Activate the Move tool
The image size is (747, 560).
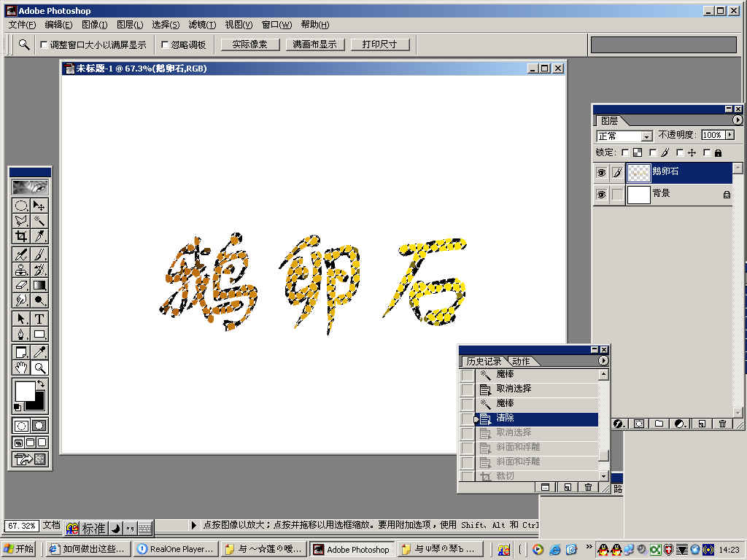pyautogui.click(x=39, y=206)
